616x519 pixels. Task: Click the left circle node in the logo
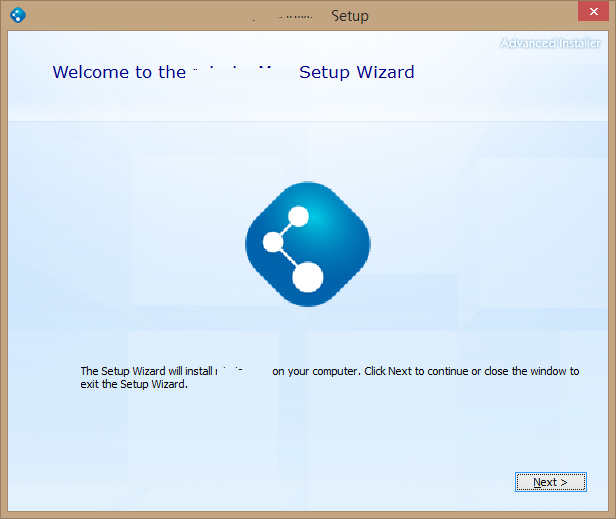[273, 242]
